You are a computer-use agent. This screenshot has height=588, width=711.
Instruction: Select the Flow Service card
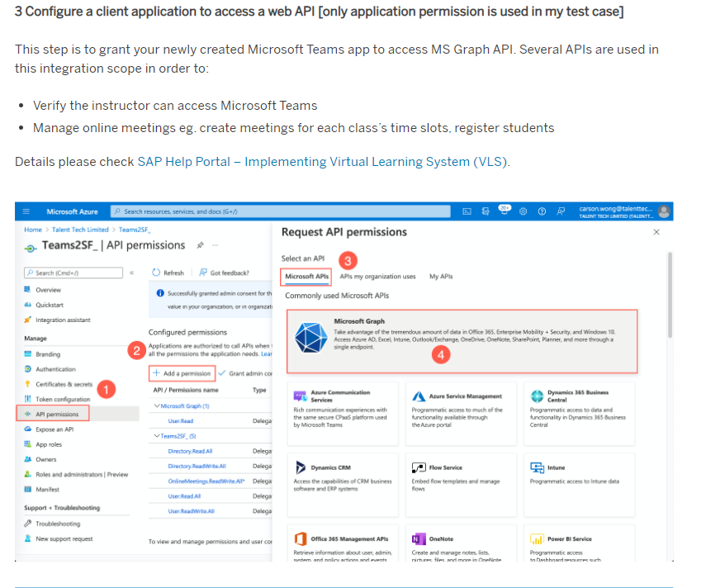(461, 485)
